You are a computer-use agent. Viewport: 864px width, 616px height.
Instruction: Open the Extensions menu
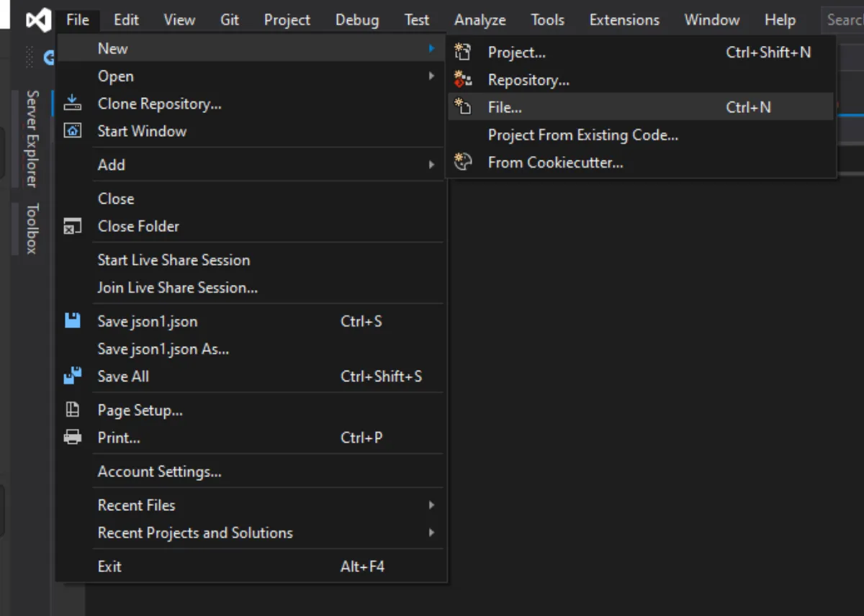(624, 20)
